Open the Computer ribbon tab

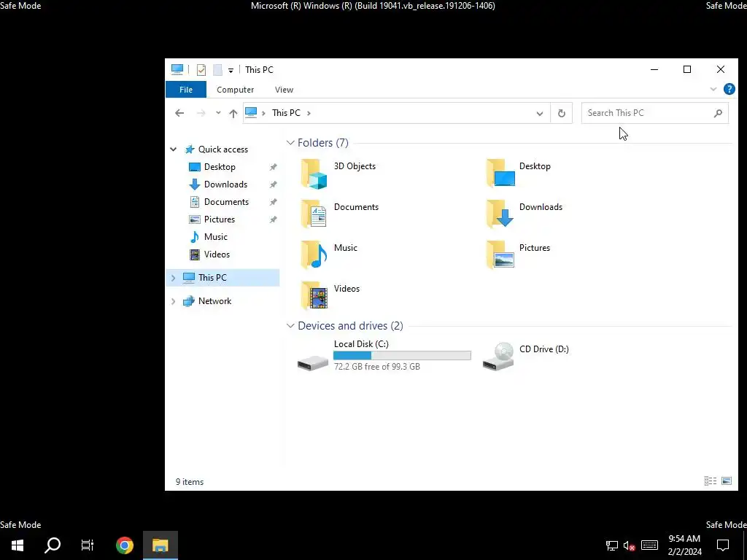click(x=236, y=90)
